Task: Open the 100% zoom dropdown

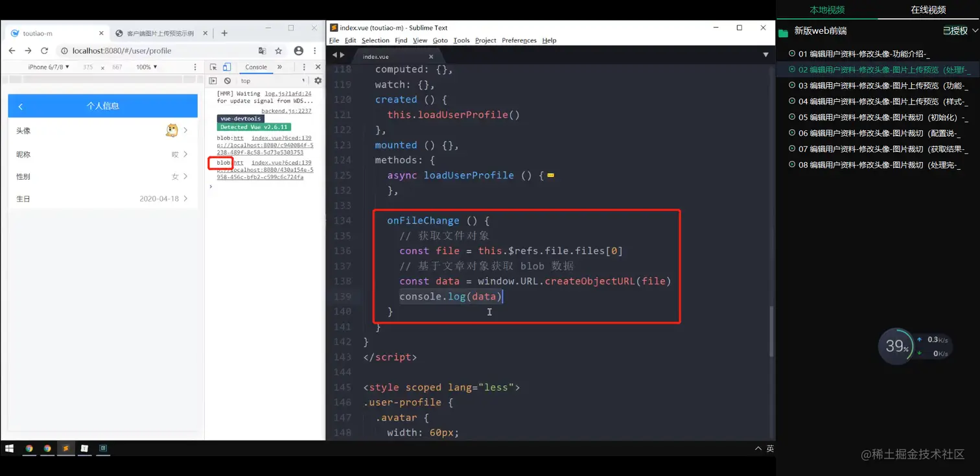Action: [146, 67]
